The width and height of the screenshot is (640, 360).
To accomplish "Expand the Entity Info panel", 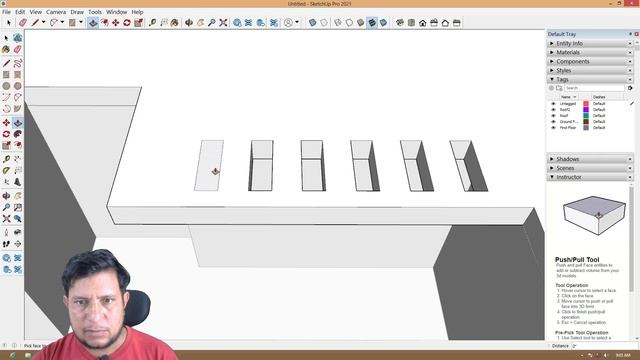I will point(589,43).
